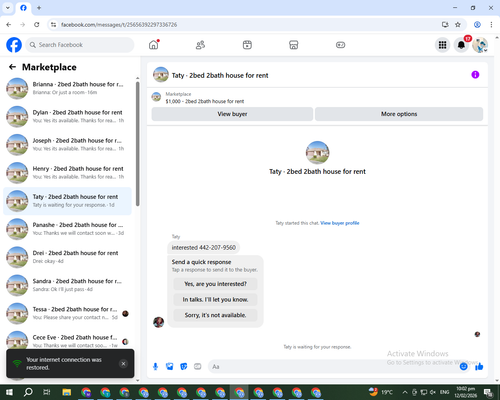Click the large listing photo in chat center
This screenshot has width=500, height=400.
tap(317, 153)
